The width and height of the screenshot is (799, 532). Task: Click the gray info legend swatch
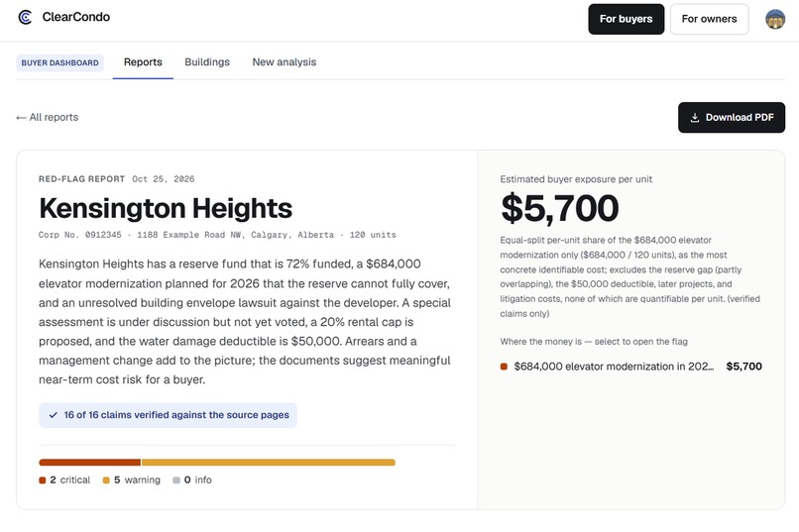click(176, 480)
